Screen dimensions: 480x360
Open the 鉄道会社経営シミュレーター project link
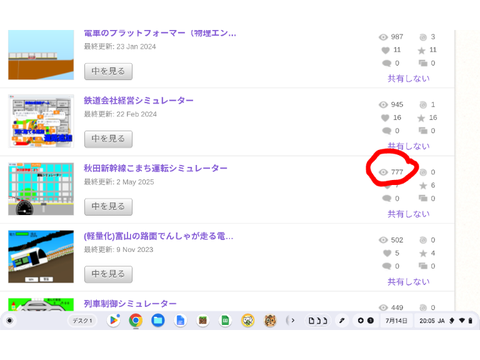point(138,100)
